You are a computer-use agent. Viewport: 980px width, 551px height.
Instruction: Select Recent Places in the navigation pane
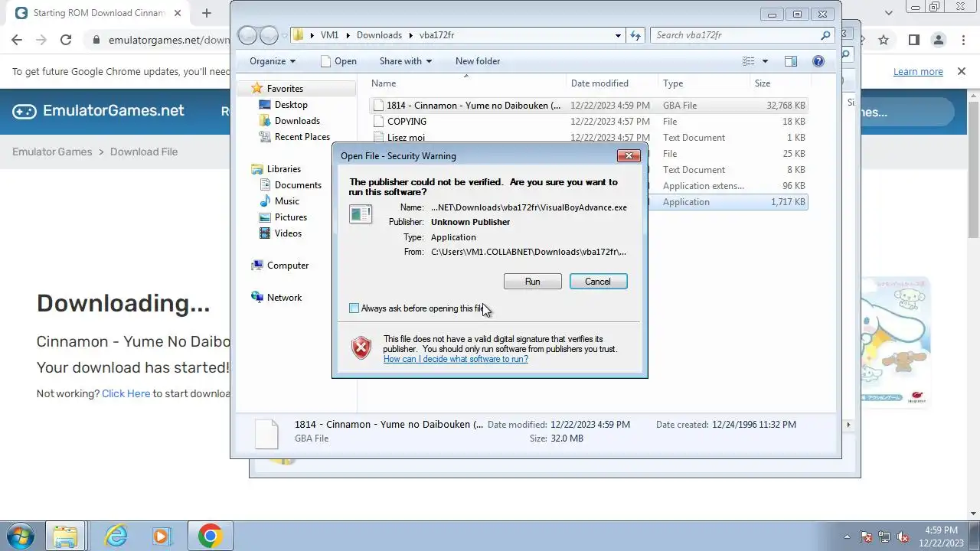(302, 137)
